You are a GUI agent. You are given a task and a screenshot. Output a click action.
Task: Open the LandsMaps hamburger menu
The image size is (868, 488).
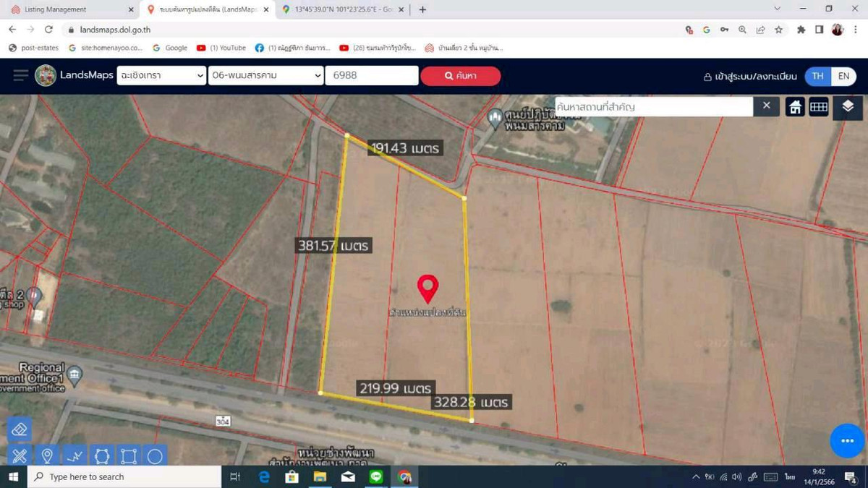coord(21,76)
